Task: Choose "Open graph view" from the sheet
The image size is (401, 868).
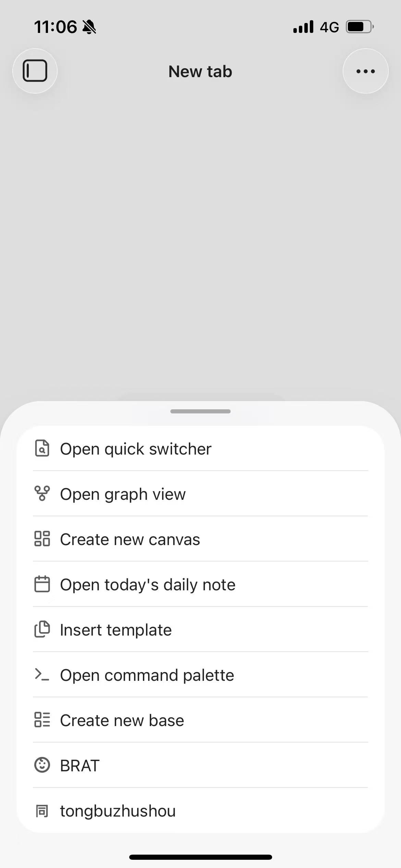Action: click(123, 494)
